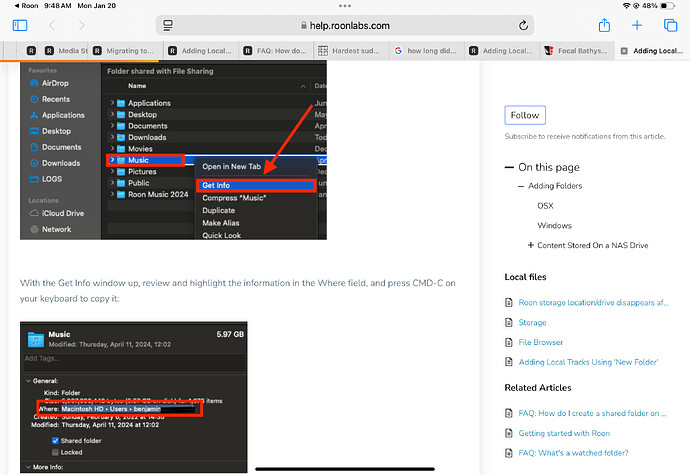Screen dimensions: 690x475
Task: Go forward to the next page
Action: 81,26
